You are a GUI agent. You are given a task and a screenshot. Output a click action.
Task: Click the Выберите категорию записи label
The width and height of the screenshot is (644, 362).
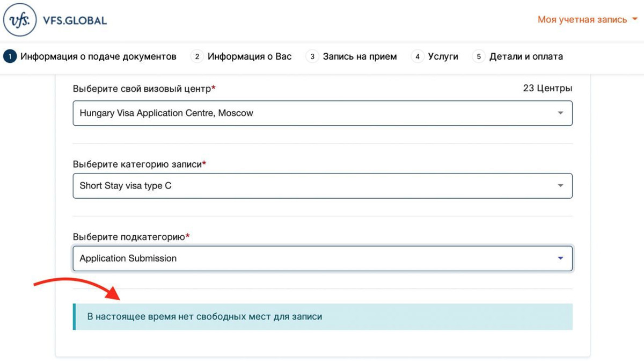[x=140, y=164]
